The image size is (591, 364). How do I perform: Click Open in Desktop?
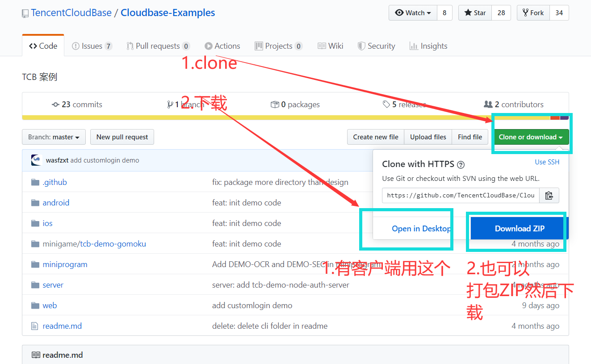pyautogui.click(x=421, y=228)
